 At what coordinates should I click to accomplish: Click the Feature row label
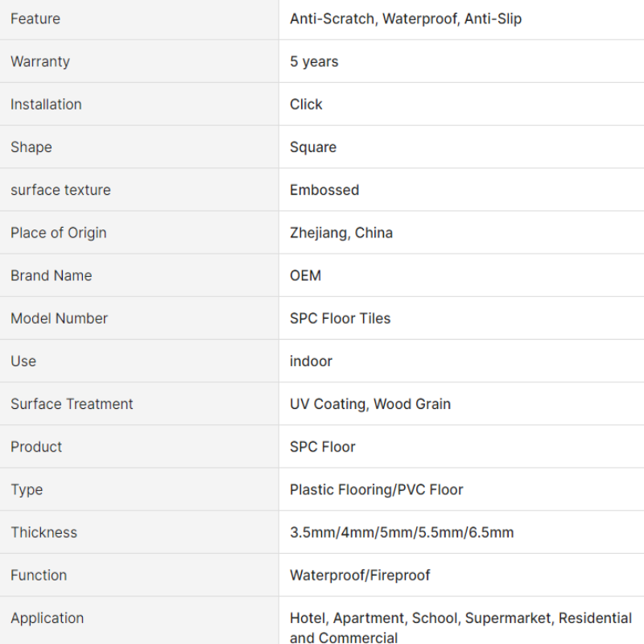point(35,19)
